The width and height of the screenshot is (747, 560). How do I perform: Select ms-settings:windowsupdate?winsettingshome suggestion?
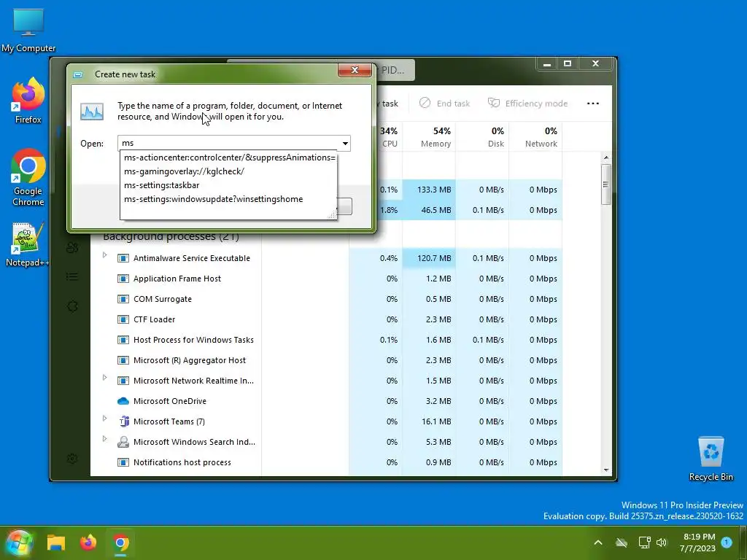[x=228, y=199]
